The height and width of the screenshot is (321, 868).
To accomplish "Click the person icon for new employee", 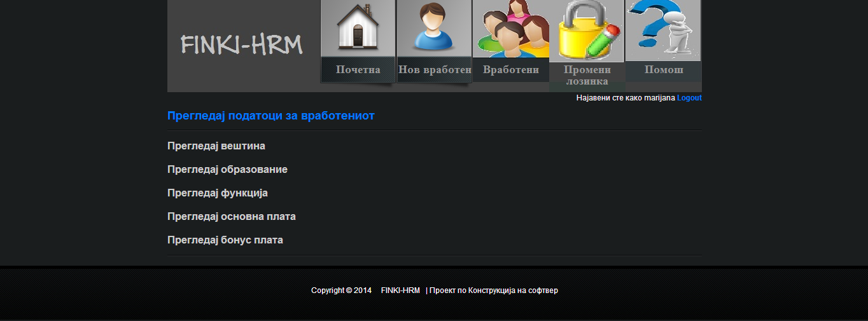I will [434, 28].
